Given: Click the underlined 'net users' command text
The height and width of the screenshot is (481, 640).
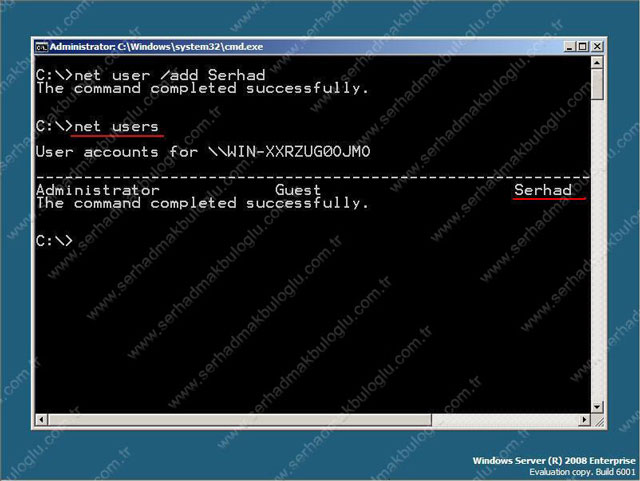Looking at the screenshot, I should pos(115,126).
